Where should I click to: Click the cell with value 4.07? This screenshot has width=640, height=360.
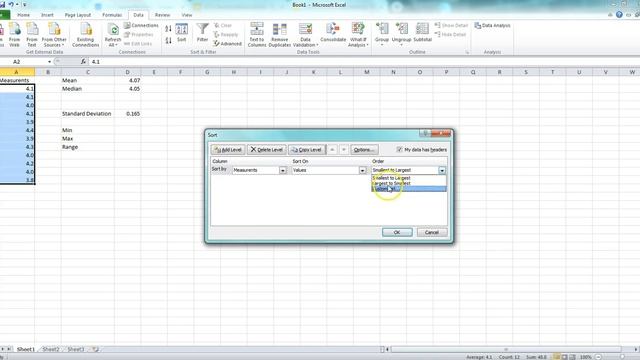click(128, 80)
